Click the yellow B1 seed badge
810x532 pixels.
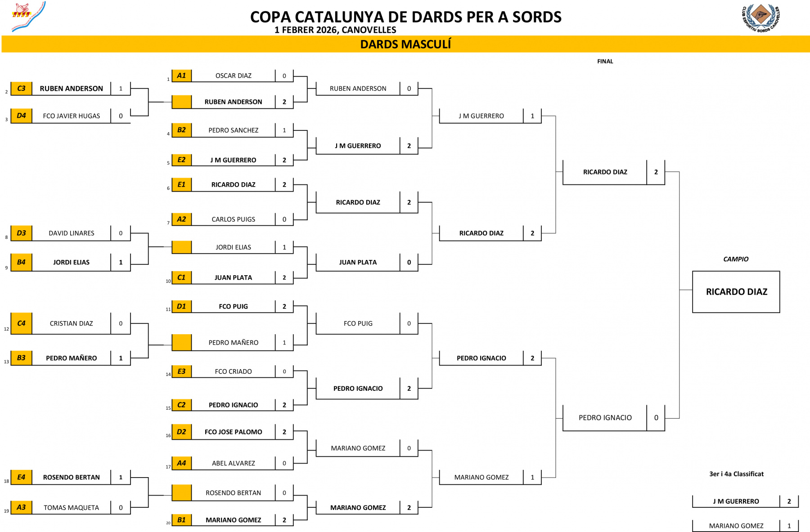[181, 520]
